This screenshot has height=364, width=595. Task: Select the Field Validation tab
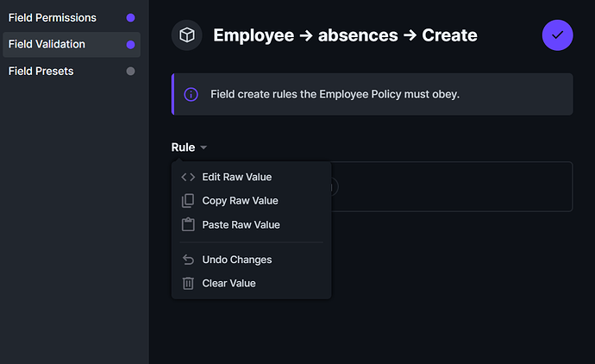point(47,45)
